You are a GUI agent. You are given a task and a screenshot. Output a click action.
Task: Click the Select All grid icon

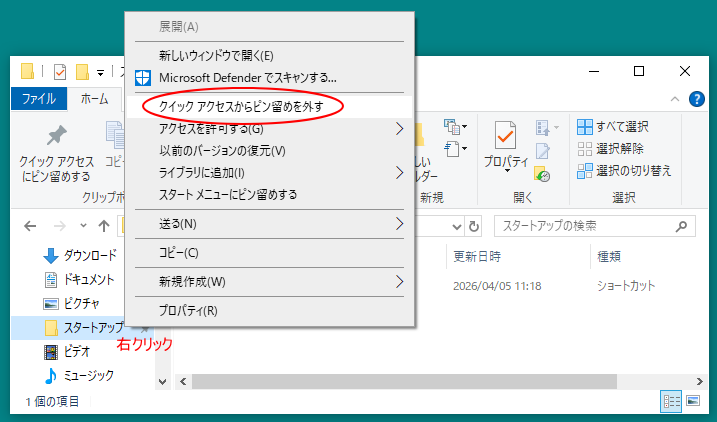click(x=584, y=127)
